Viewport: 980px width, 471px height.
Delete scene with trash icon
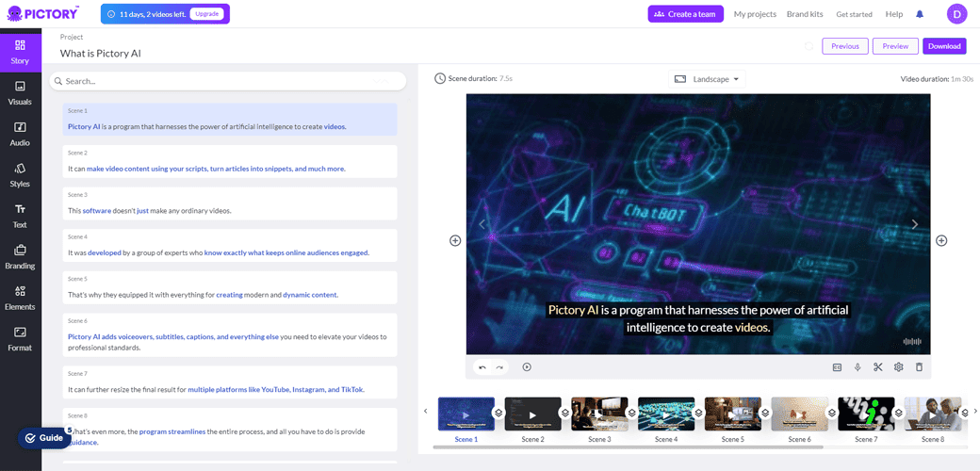[919, 367]
